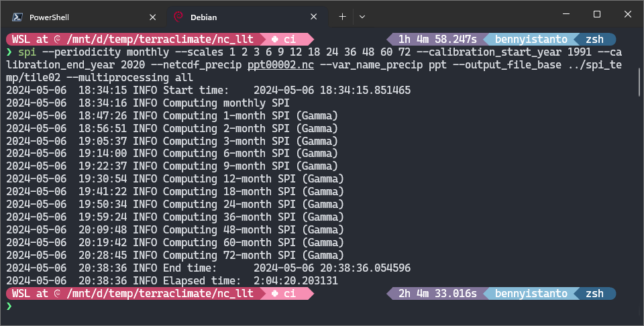
Task: Select the Debian tab
Action: tap(247, 17)
